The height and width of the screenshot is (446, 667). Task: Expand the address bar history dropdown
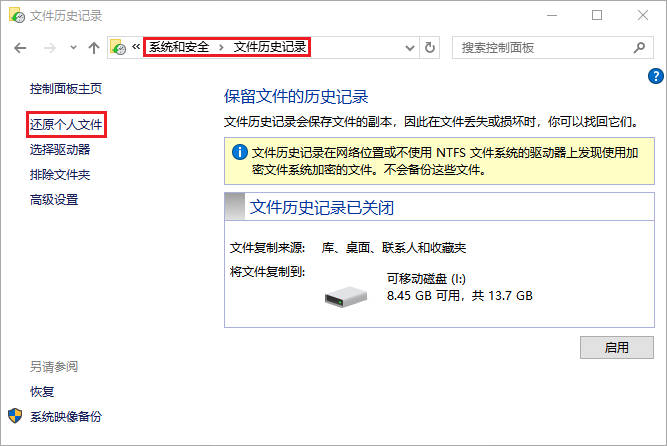coord(410,48)
